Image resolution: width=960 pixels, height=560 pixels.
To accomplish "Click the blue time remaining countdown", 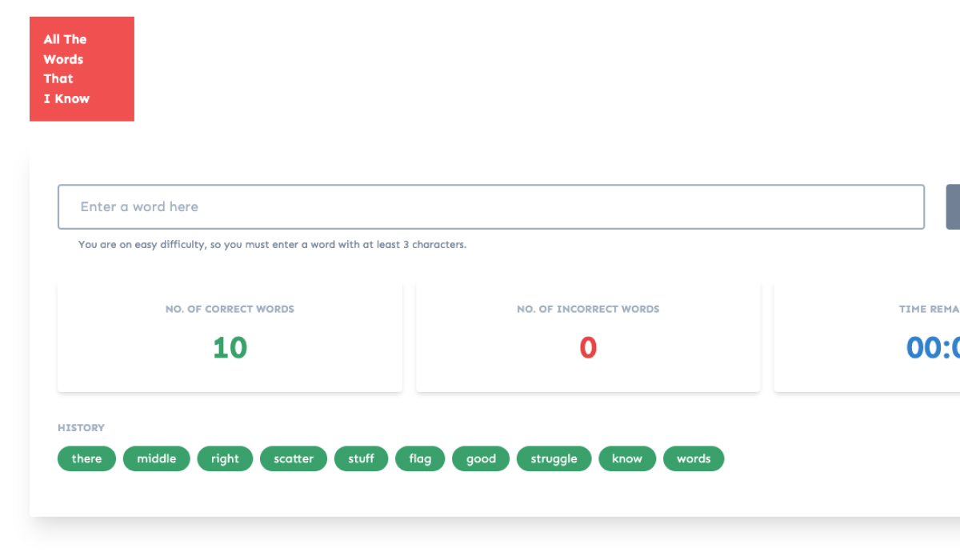I will (x=933, y=348).
